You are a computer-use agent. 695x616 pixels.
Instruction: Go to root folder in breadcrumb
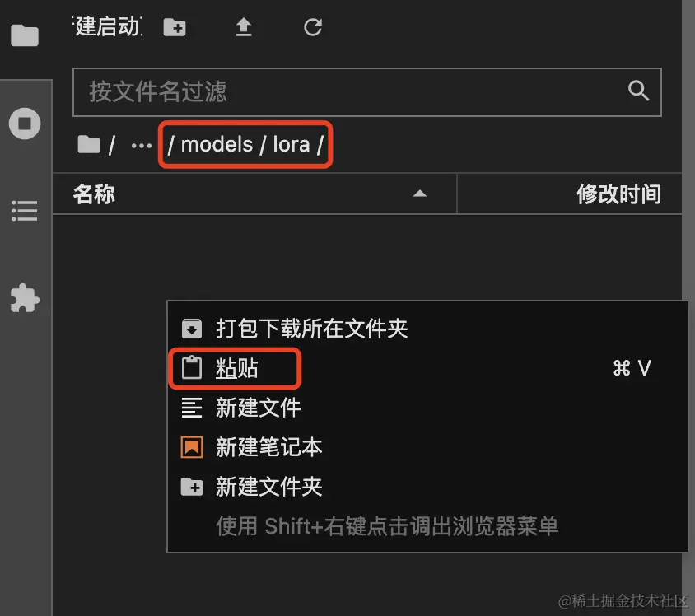[89, 144]
